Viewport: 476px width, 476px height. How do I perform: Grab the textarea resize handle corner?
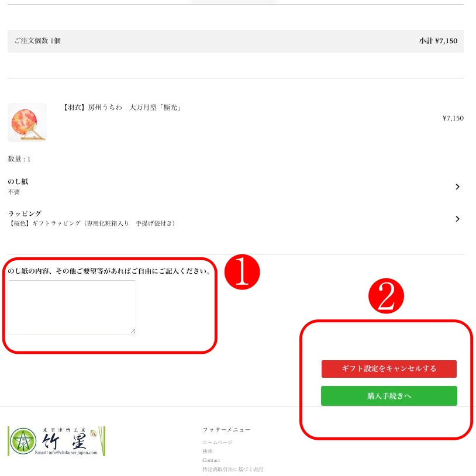133,332
